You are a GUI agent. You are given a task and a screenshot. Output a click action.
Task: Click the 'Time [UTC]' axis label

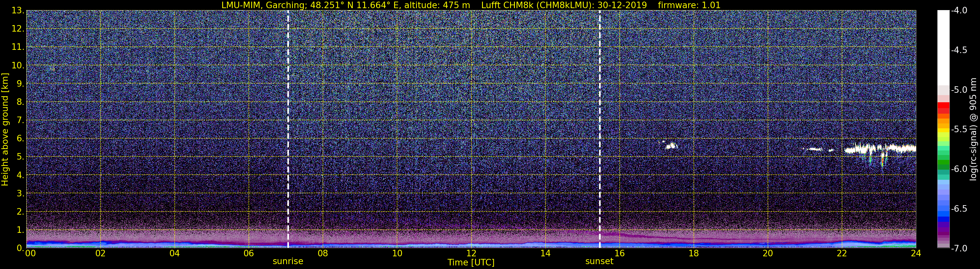pos(471,262)
